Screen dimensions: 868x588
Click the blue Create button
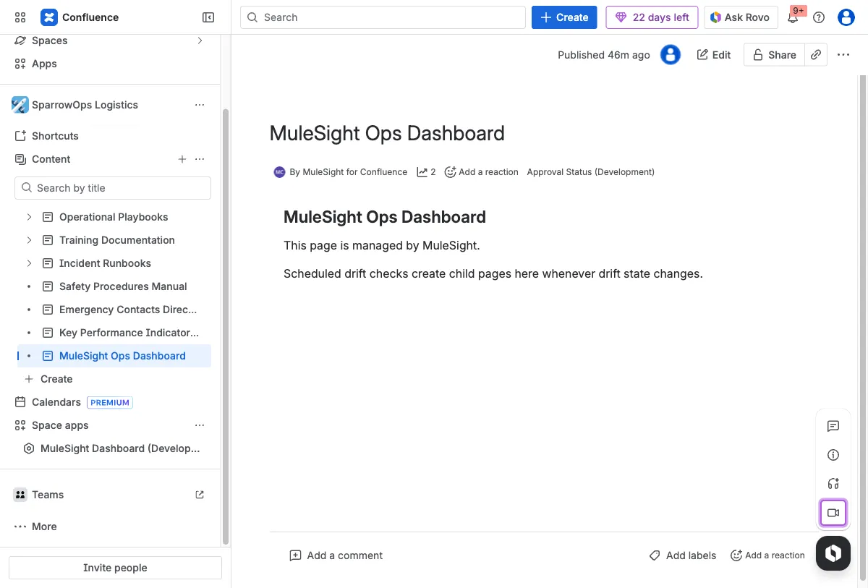563,17
